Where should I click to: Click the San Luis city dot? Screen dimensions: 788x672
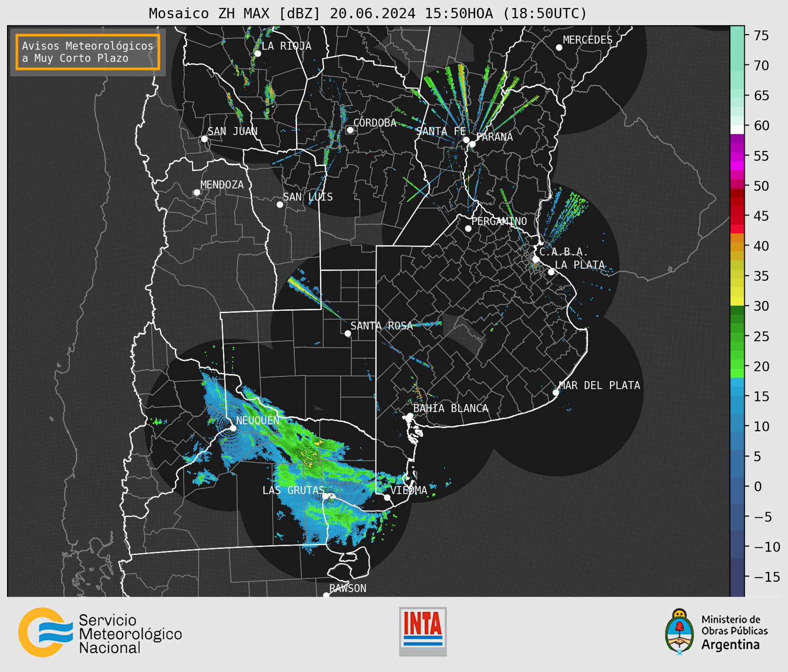(280, 205)
